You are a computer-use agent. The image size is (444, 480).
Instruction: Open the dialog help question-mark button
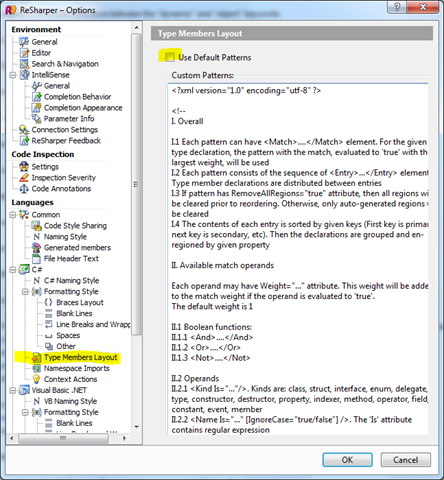click(x=397, y=7)
